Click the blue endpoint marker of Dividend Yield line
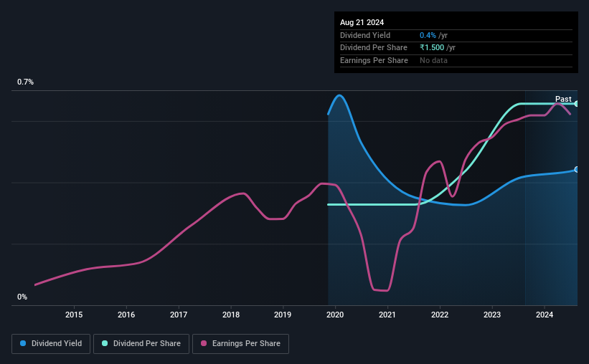589x364 pixels. (x=576, y=170)
